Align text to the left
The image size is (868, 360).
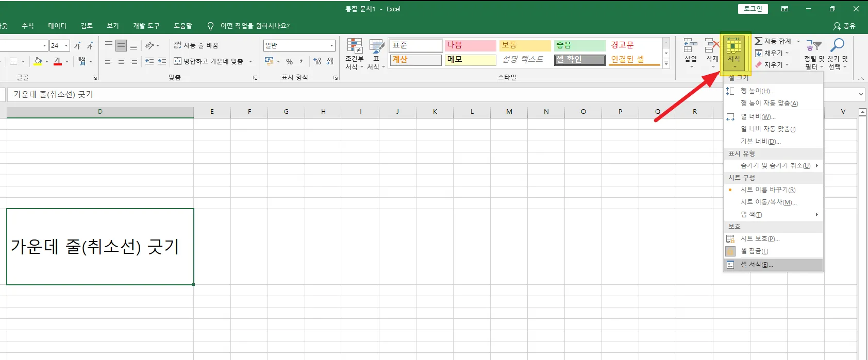(x=109, y=61)
